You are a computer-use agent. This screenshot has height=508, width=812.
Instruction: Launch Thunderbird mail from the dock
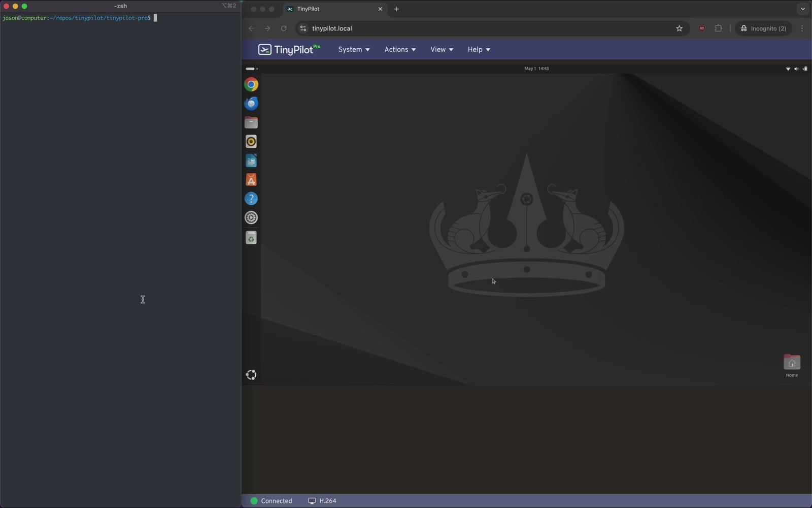pos(251,104)
